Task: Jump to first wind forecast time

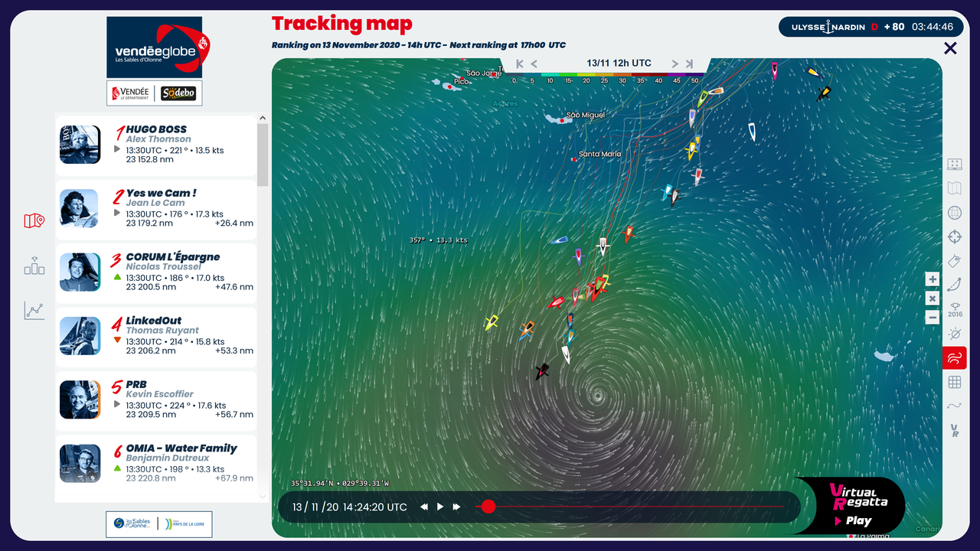Action: click(x=520, y=64)
